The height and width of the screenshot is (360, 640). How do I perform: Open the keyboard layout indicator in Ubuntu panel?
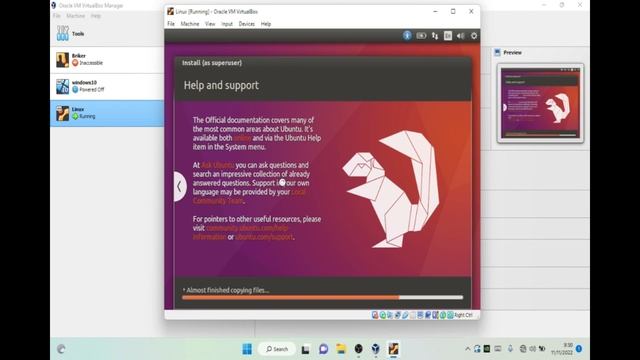pyautogui.click(x=448, y=36)
